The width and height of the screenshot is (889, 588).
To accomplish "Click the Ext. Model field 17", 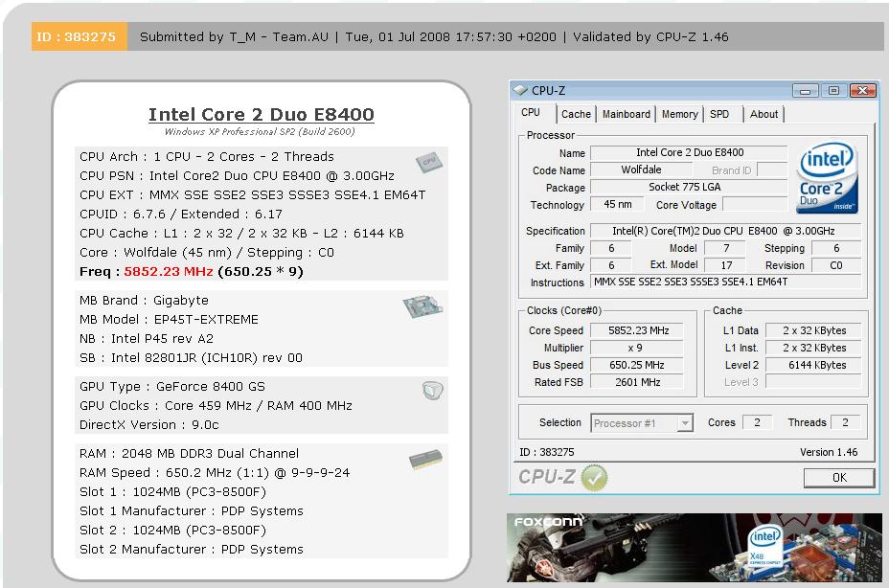I will coord(726,265).
